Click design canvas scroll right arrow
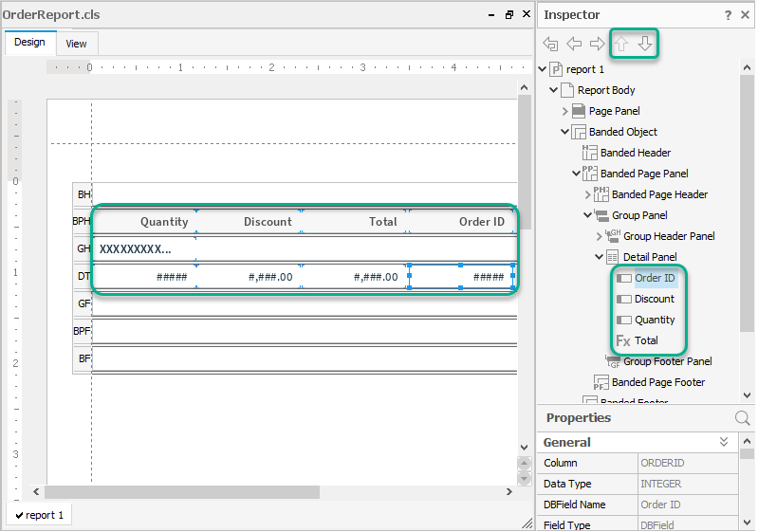The width and height of the screenshot is (758, 532). [x=509, y=492]
